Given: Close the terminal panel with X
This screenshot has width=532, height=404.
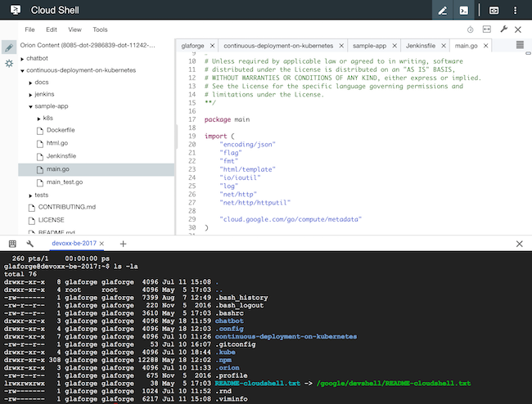Looking at the screenshot, I should point(519,244).
